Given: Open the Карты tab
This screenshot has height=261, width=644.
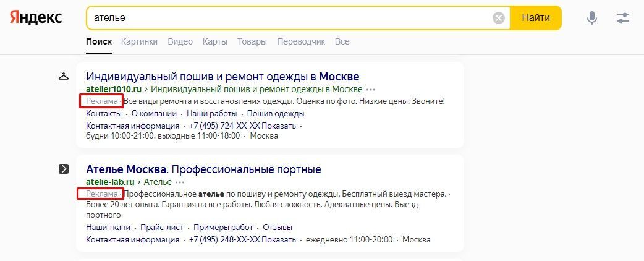Looking at the screenshot, I should tap(215, 41).
